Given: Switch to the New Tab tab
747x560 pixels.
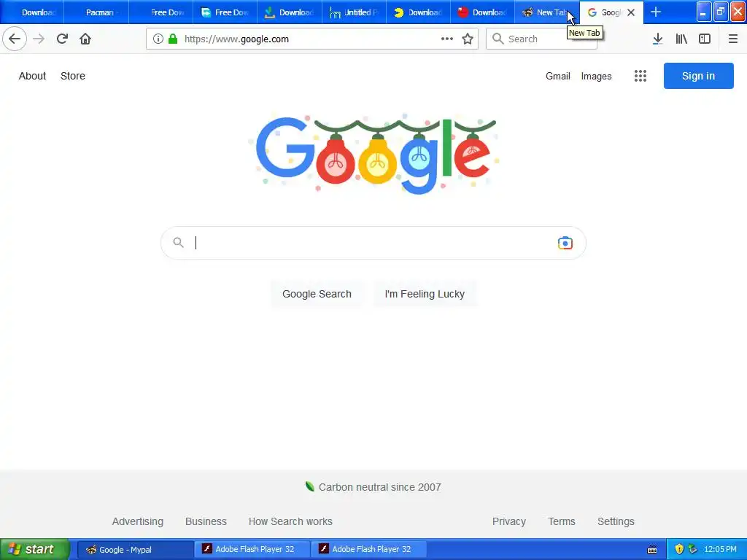Looking at the screenshot, I should (x=546, y=12).
